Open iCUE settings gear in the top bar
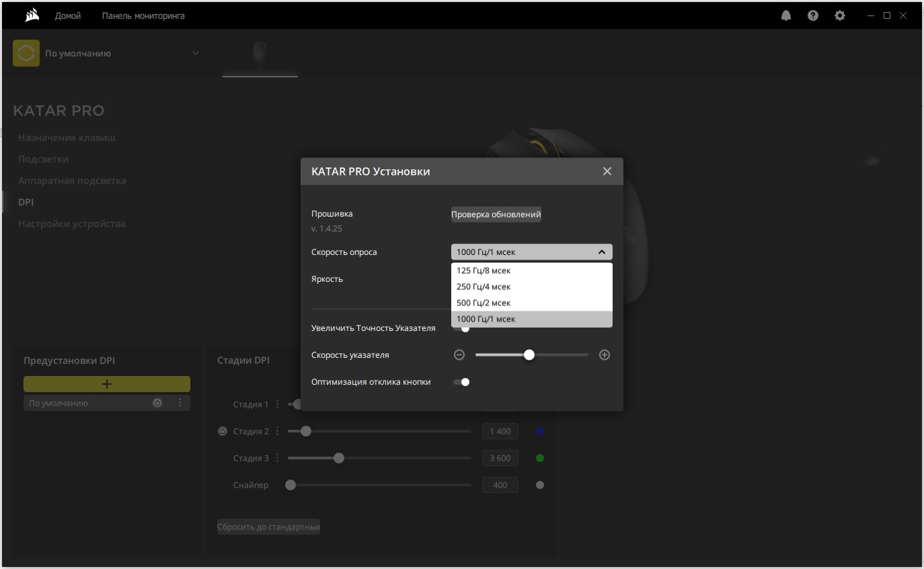This screenshot has height=569, width=924. click(840, 15)
